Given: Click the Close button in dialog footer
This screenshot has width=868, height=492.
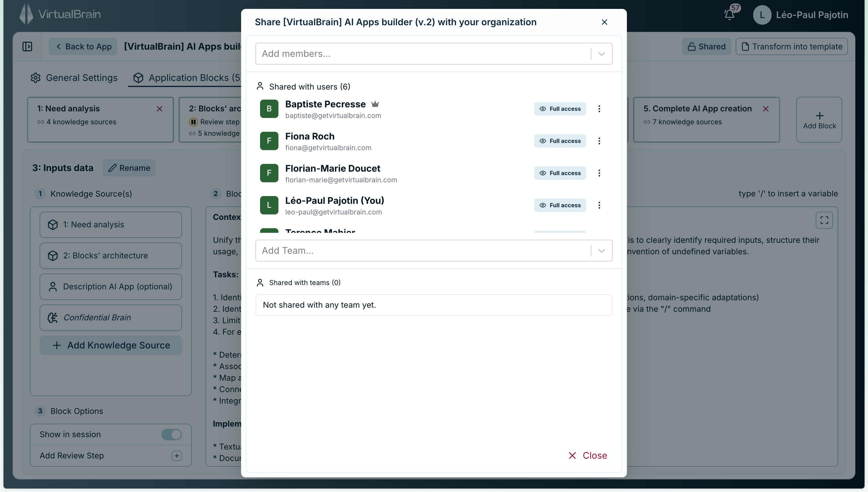Looking at the screenshot, I should point(588,456).
